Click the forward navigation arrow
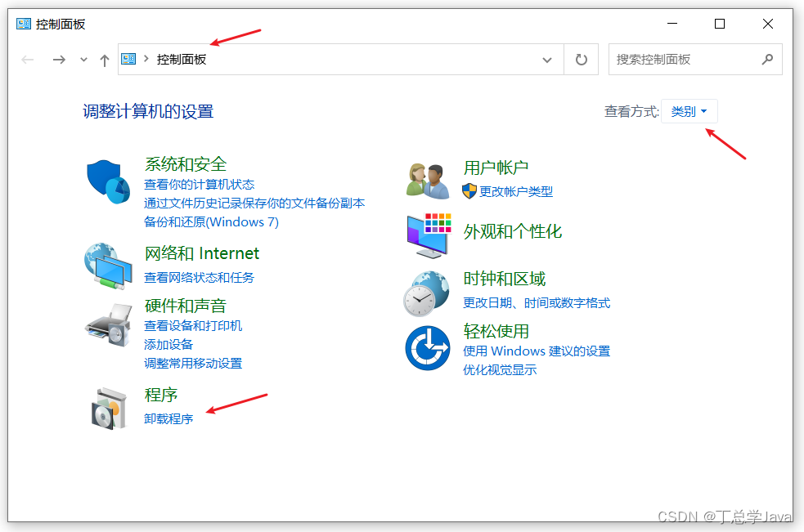804x532 pixels. click(59, 60)
